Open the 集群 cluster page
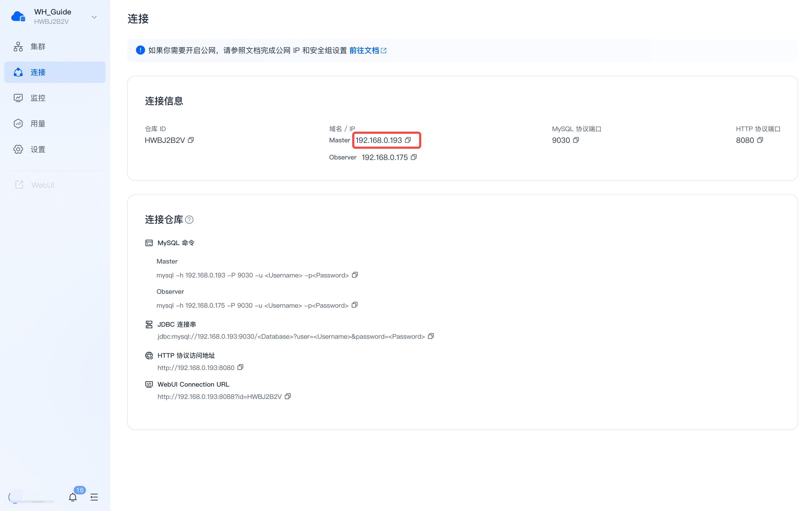Screen dimensions: 812x511 (55, 47)
